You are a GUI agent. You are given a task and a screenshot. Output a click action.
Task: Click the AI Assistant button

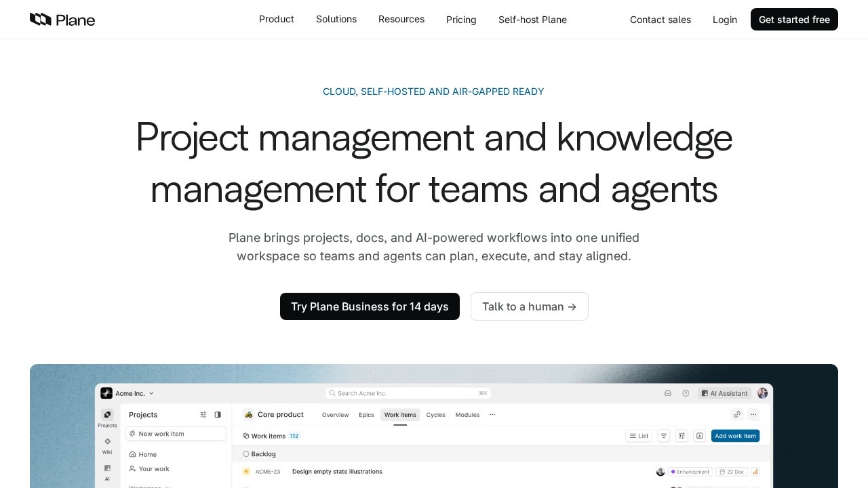[724, 393]
